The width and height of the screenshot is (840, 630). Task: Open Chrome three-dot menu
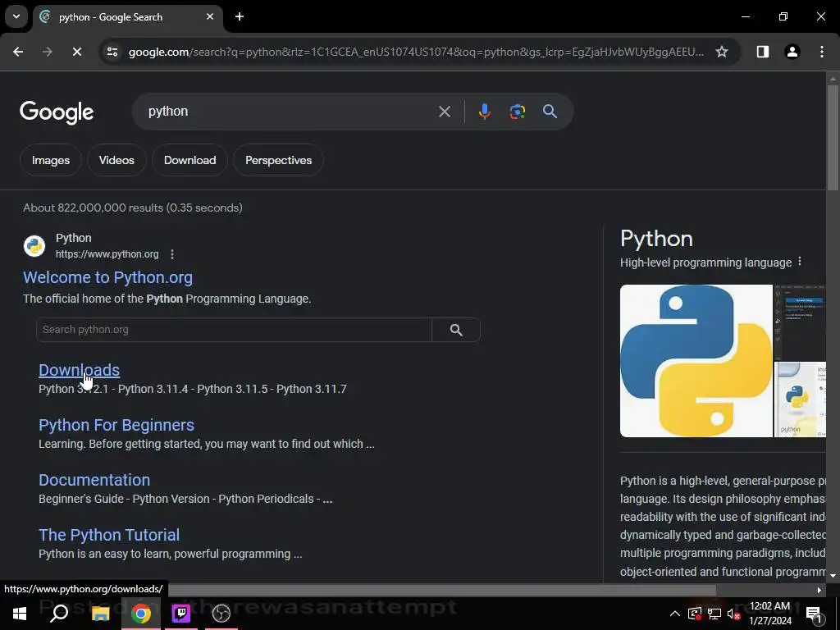[822, 52]
